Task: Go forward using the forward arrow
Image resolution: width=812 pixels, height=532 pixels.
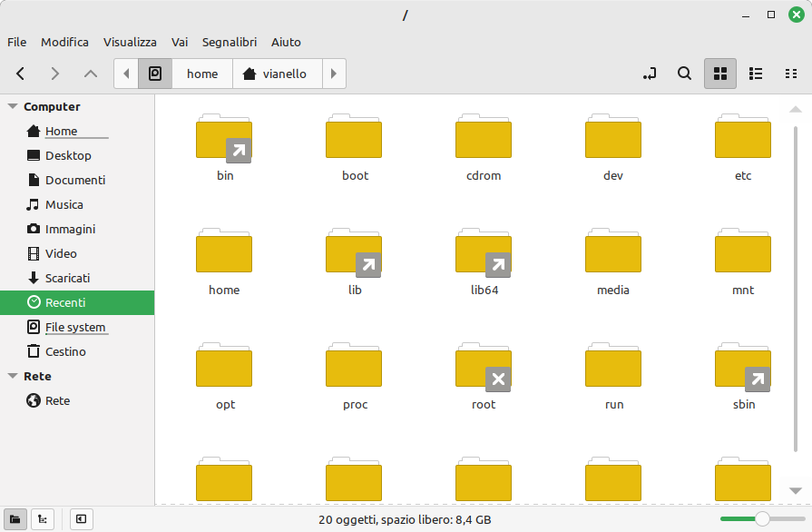Action: click(x=55, y=74)
